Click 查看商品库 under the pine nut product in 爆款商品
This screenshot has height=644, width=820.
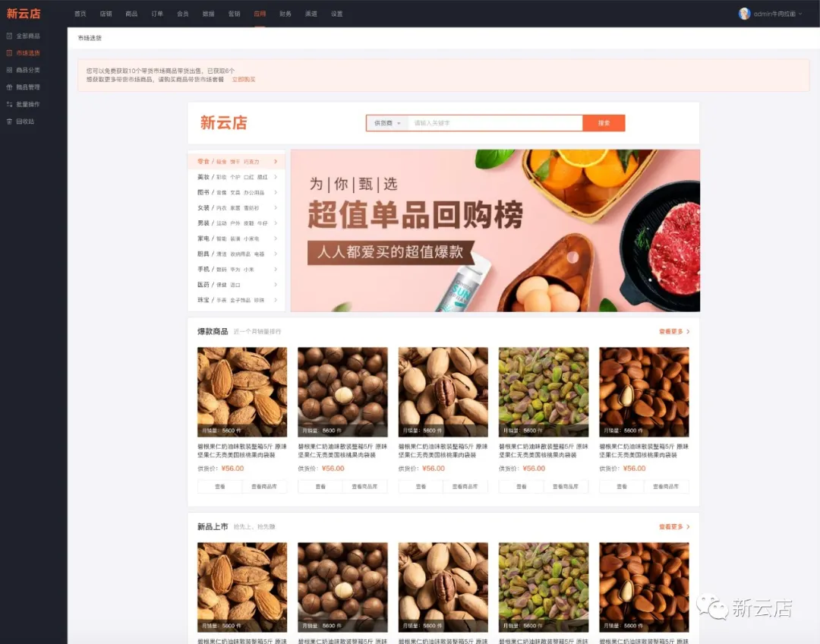666,487
